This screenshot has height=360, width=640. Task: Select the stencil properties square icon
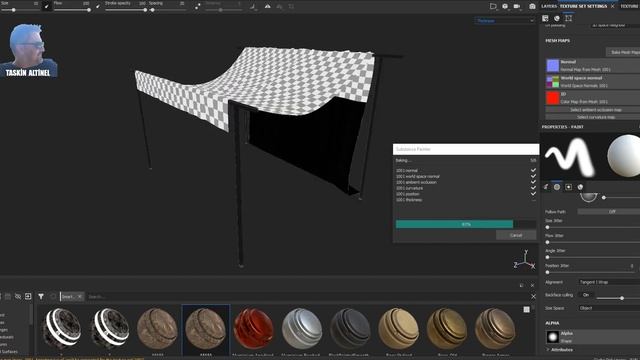[569, 187]
